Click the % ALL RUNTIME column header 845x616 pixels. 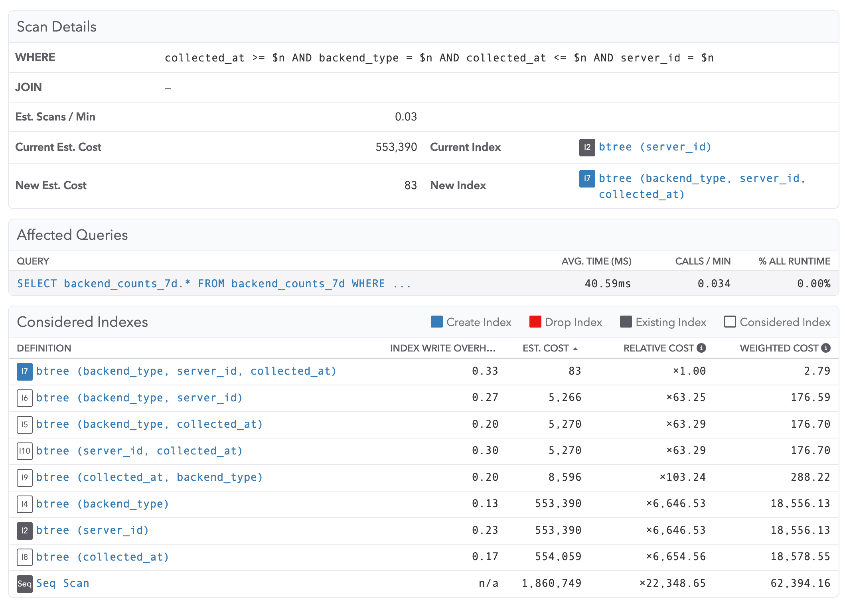[794, 261]
